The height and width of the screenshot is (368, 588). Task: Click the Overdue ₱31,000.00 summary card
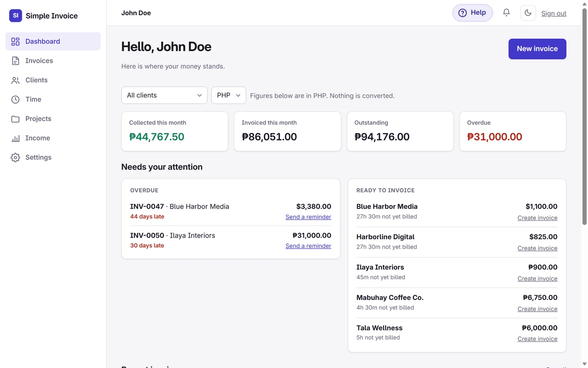click(x=513, y=131)
